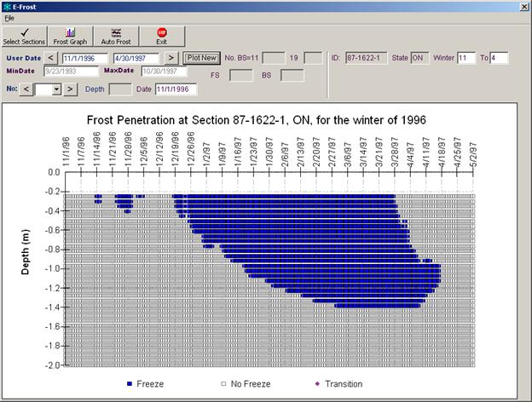
Task: Click the No Freeze legend label
Action: 251,384
